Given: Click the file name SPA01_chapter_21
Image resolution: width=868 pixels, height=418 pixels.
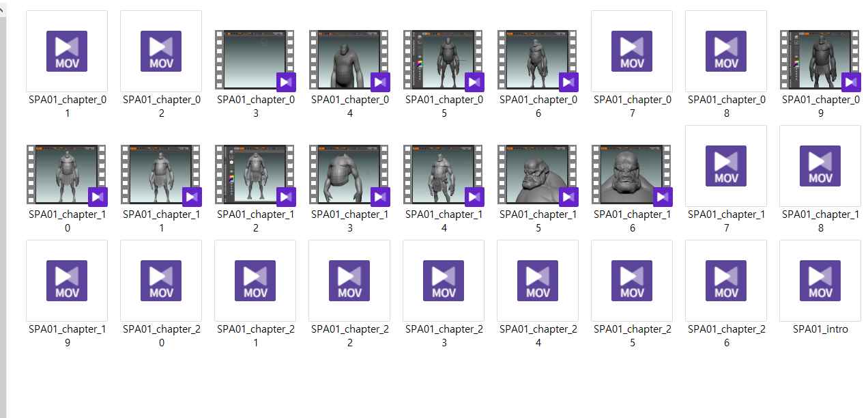Looking at the screenshot, I should click(255, 336).
